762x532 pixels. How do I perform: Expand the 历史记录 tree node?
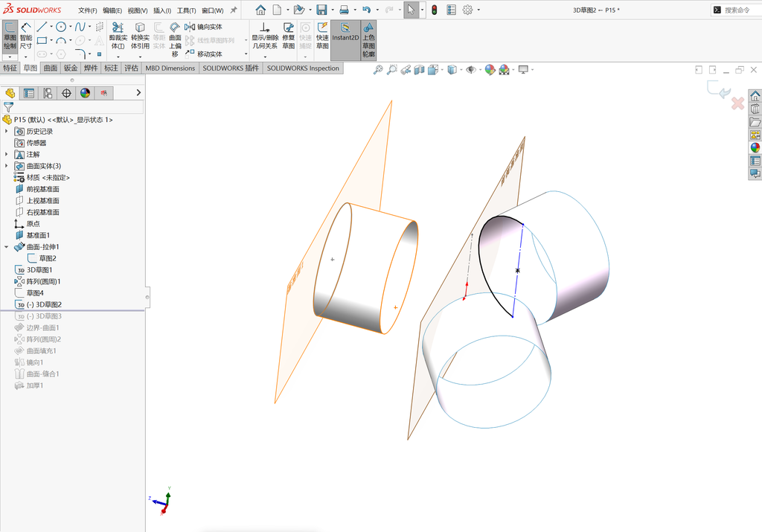point(6,131)
